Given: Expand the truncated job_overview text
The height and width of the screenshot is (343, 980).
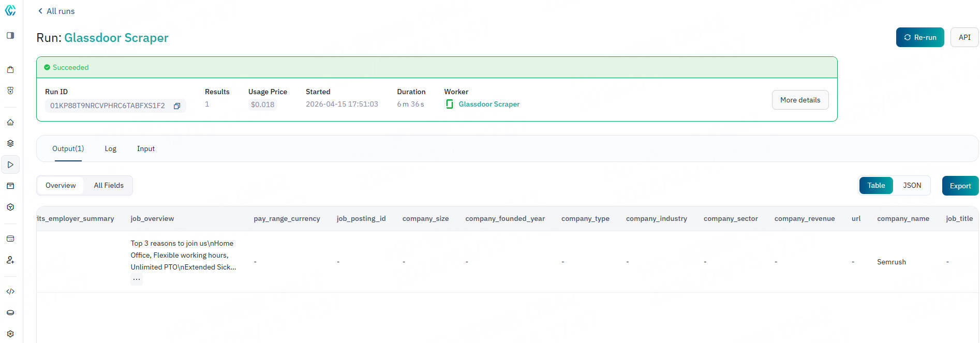Looking at the screenshot, I should point(137,279).
